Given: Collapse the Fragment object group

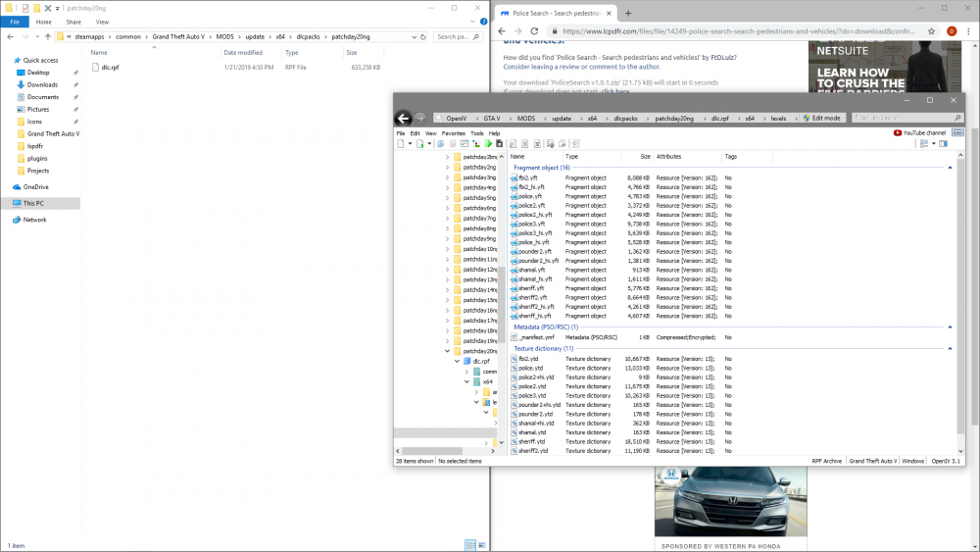Looking at the screenshot, I should 948,168.
